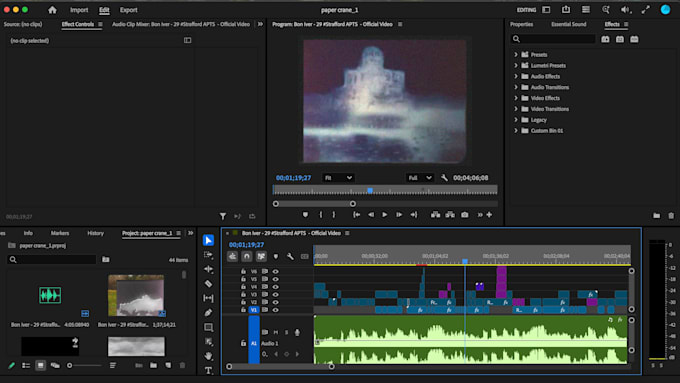Open the Properties tab
Screen dimensions: 680x383
pyautogui.click(x=521, y=24)
